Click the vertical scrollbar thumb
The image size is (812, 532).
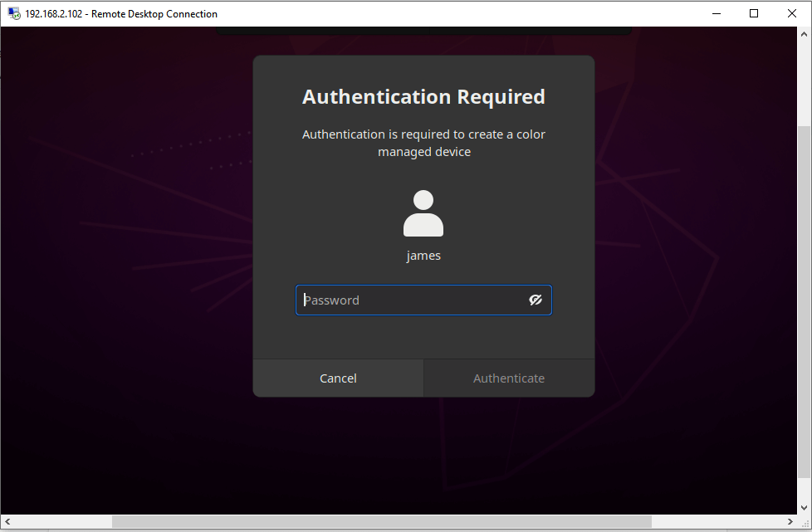point(804,315)
